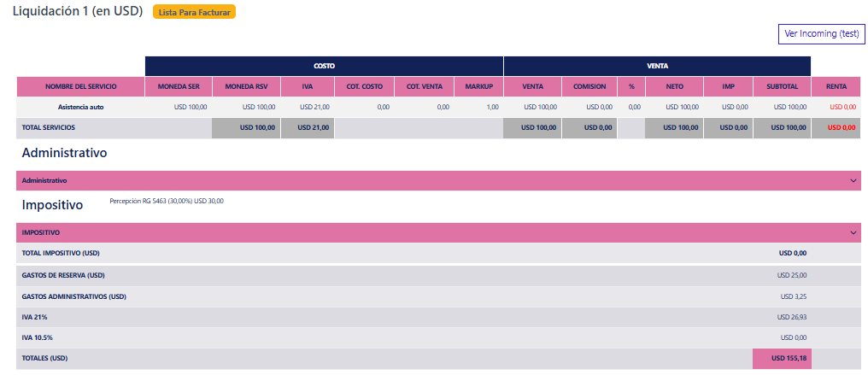The image size is (868, 375).
Task: Click the Ver Incoming (test) button
Action: point(821,33)
